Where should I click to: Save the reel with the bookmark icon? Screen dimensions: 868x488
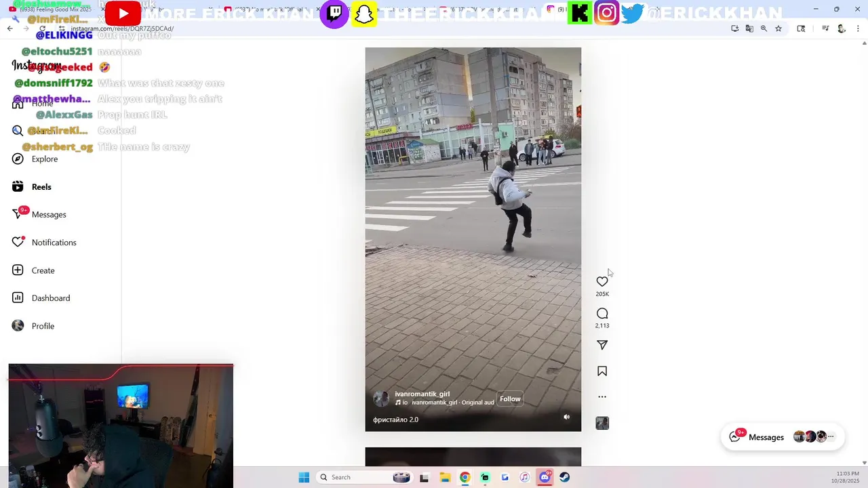pyautogui.click(x=602, y=371)
